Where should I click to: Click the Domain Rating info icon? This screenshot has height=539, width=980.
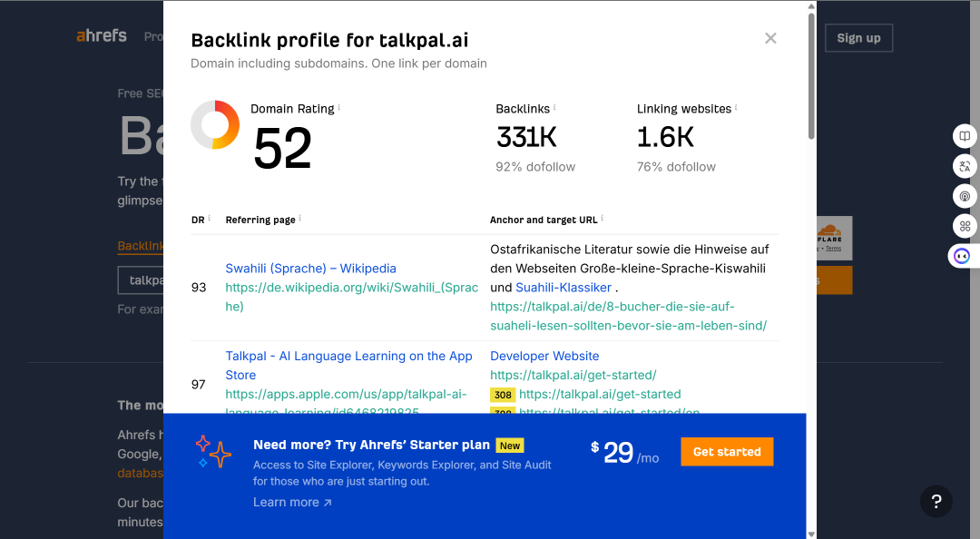click(x=338, y=107)
